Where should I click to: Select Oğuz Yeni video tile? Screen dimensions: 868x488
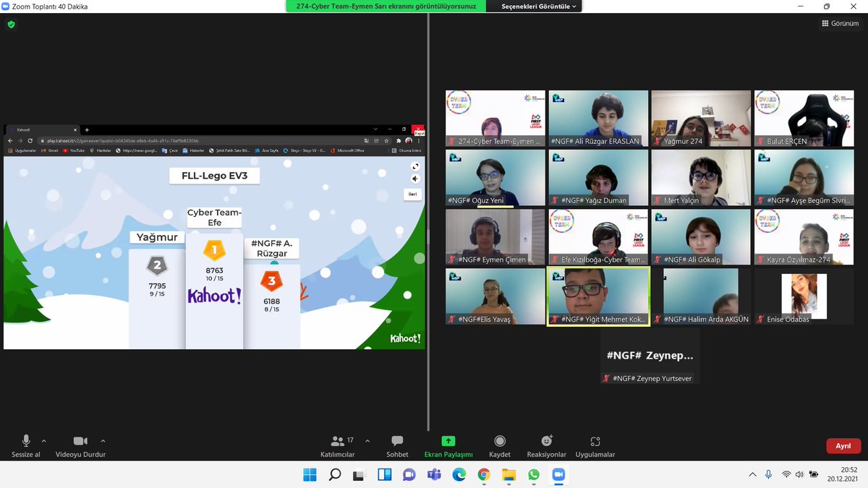point(495,178)
